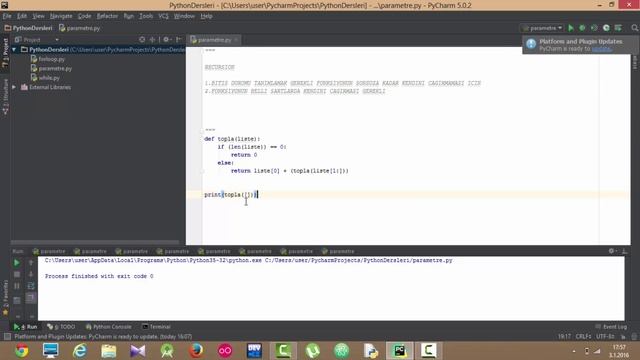This screenshot has width=640, height=360.
Task: Click the 'def topla(liste):' line
Action: click(x=232, y=139)
